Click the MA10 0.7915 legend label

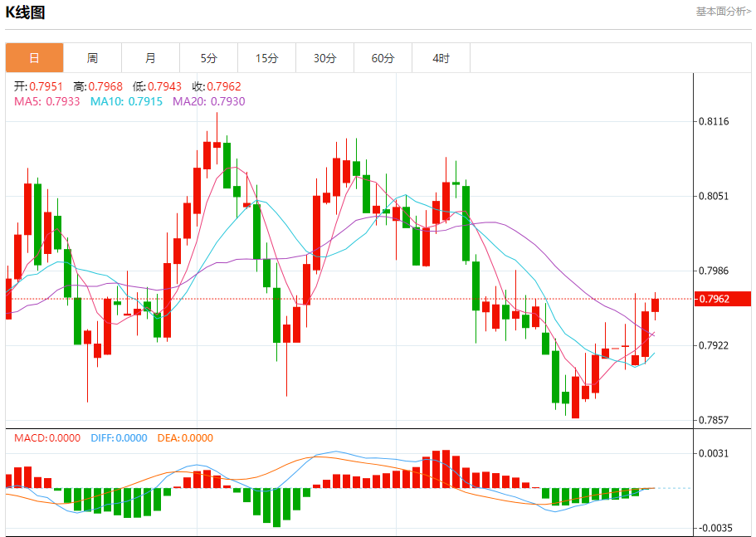pos(126,101)
